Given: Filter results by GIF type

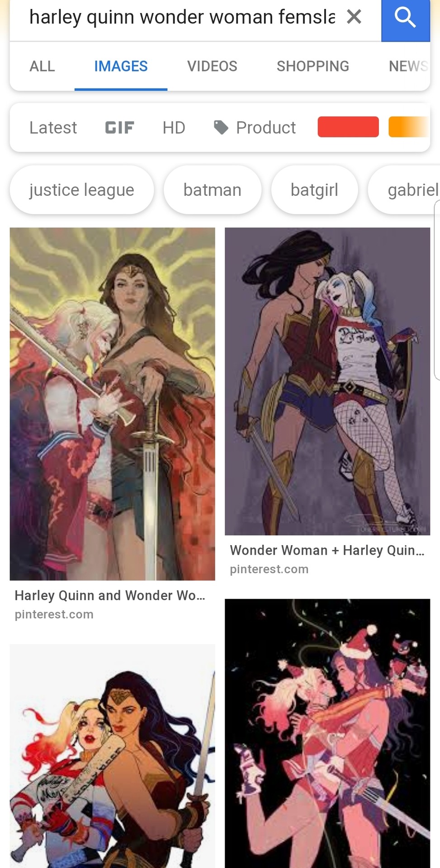Looking at the screenshot, I should [119, 127].
